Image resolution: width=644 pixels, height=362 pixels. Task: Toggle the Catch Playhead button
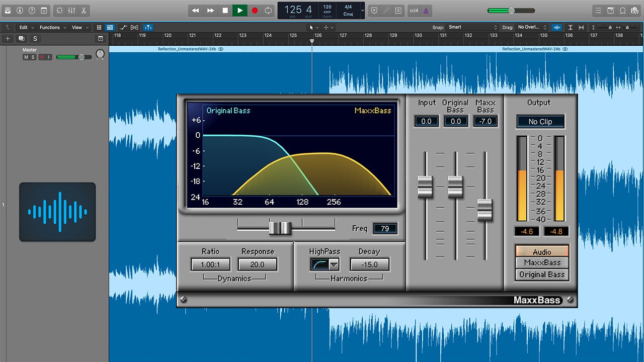click(x=148, y=27)
